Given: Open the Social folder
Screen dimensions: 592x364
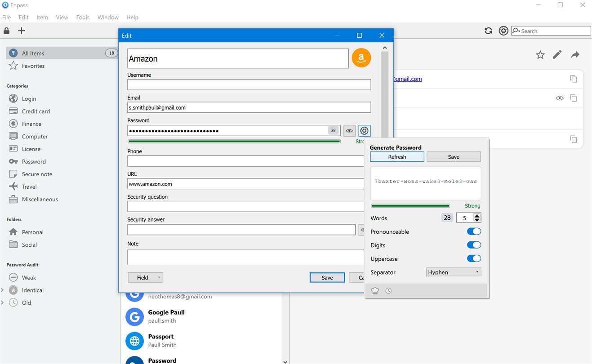Looking at the screenshot, I should [29, 245].
